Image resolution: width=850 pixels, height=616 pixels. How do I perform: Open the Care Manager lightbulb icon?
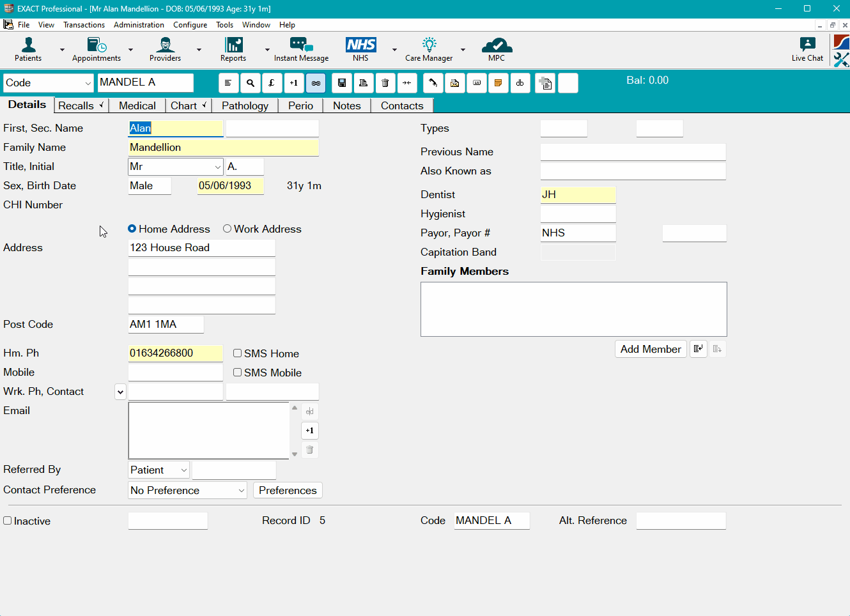[429, 49]
